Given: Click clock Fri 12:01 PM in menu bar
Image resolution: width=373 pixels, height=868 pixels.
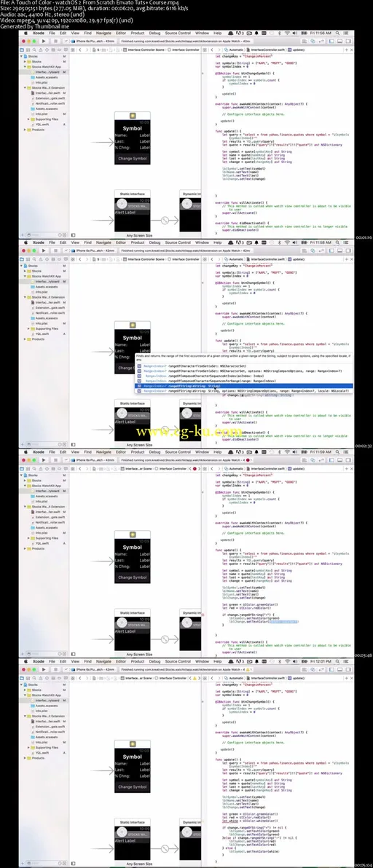Looking at the screenshot, I should tap(321, 661).
